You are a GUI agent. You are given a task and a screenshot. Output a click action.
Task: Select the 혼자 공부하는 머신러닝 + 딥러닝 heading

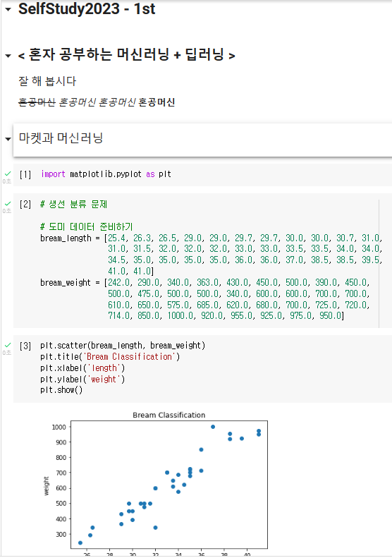[x=127, y=55]
